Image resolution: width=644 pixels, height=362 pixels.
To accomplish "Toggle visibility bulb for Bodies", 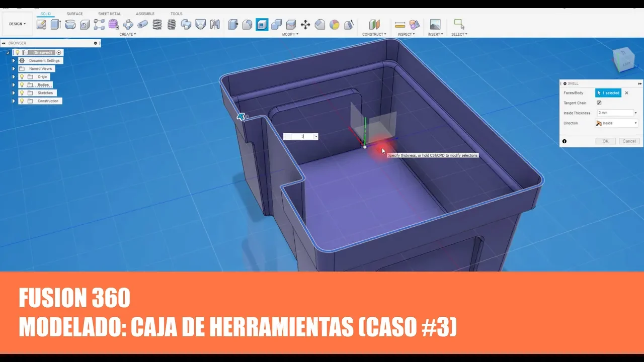I will [22, 85].
